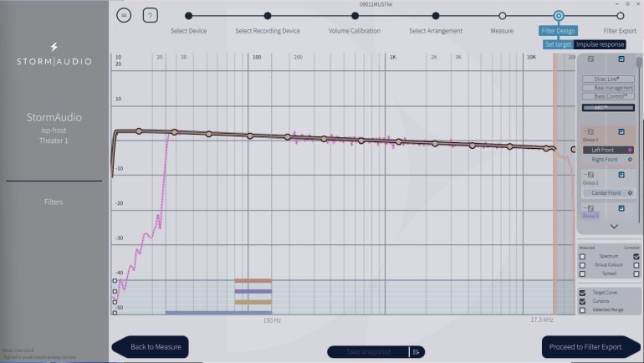Screen dimensions: 644x363
Task: Select the Bass management option
Action: coord(608,88)
